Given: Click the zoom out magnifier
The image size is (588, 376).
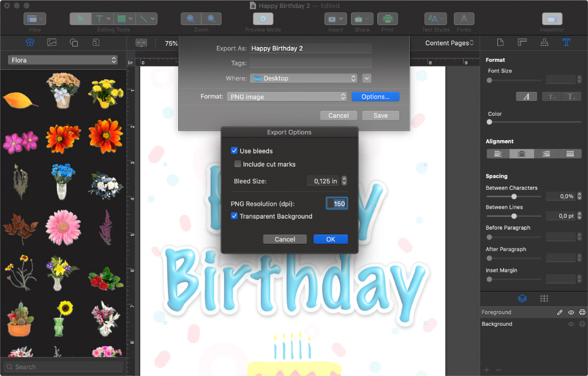Looking at the screenshot, I should [x=191, y=19].
